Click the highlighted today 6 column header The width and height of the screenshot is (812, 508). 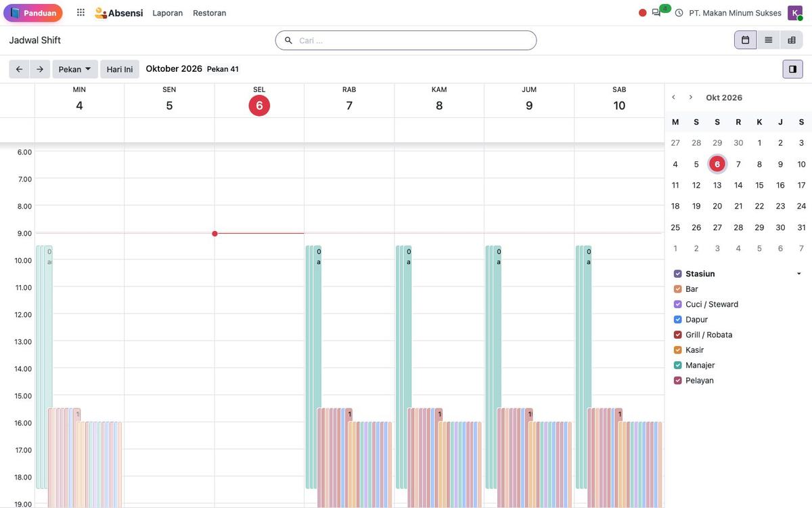click(x=259, y=106)
